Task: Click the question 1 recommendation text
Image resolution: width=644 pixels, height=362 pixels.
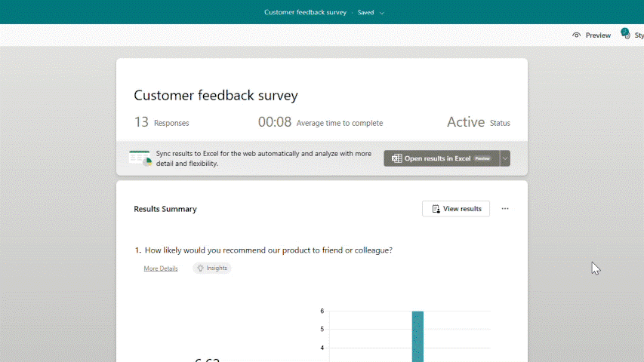Action: [x=268, y=250]
